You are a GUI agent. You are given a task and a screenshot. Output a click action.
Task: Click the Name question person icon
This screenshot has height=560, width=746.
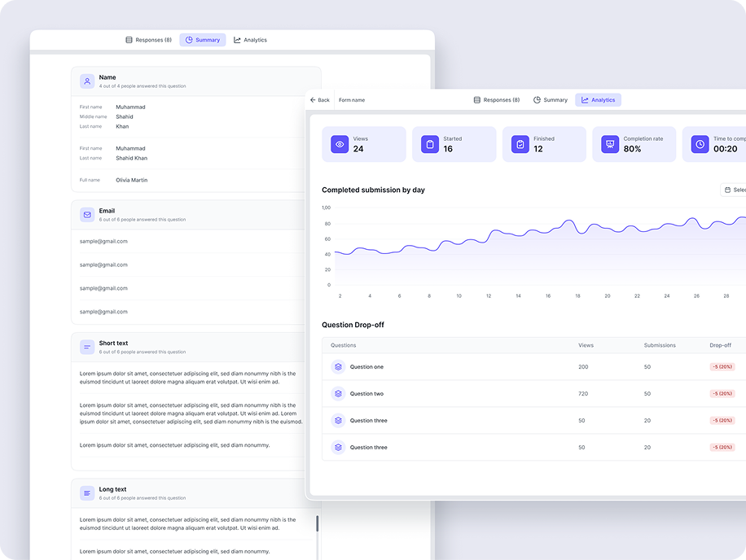[87, 81]
